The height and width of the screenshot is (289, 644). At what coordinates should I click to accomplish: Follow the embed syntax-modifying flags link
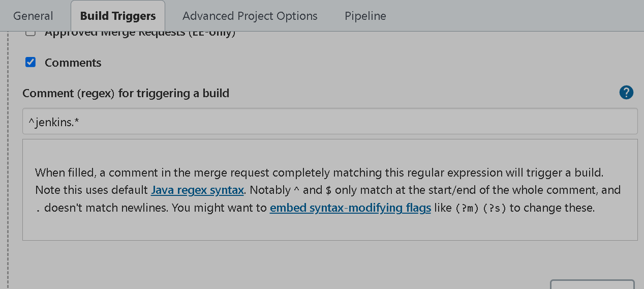(x=350, y=208)
